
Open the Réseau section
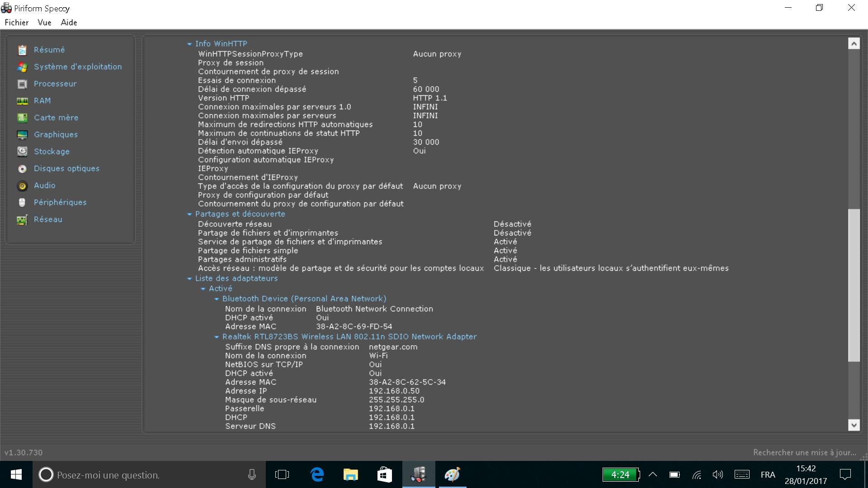[x=48, y=220]
